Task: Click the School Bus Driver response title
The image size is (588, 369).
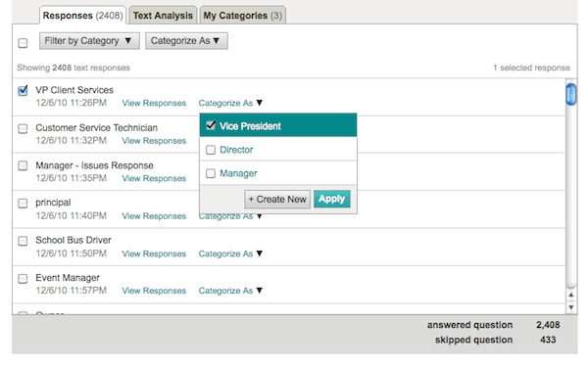Action: coord(73,240)
